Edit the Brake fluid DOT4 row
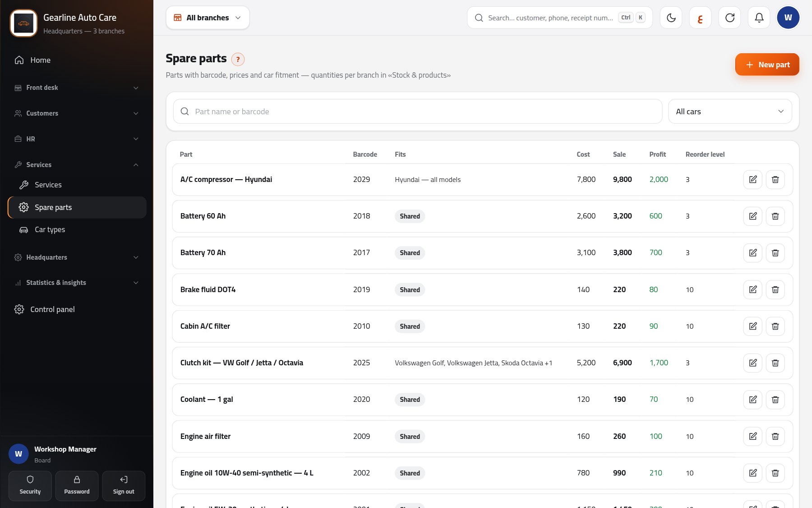This screenshot has width=812, height=508. (752, 289)
